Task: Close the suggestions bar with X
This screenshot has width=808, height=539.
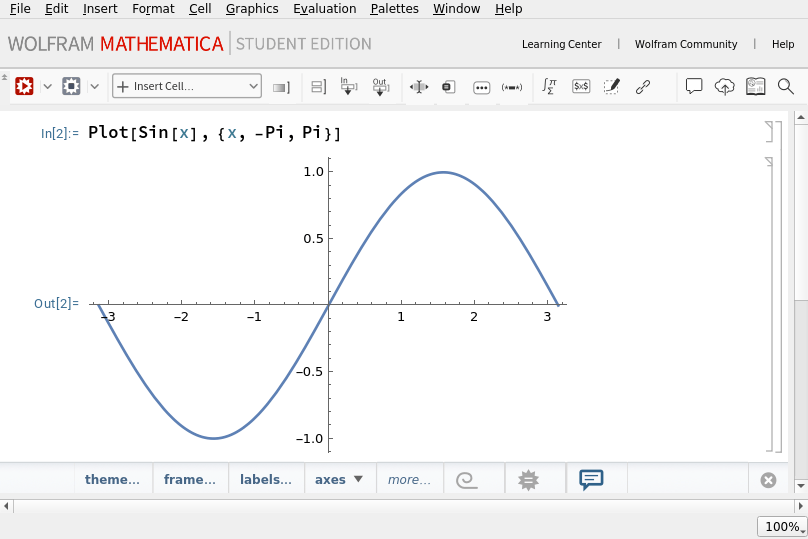Action: click(x=768, y=480)
